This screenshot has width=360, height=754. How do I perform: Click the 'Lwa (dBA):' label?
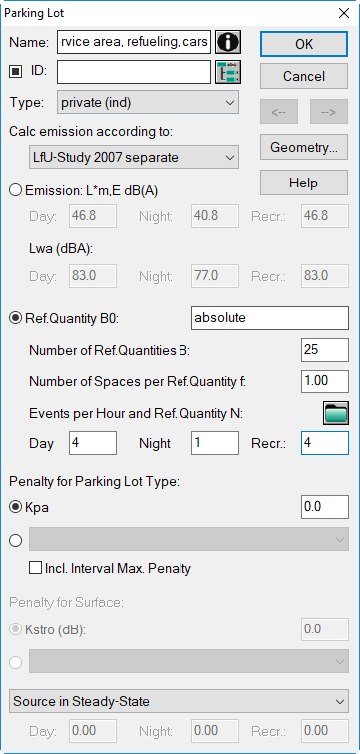click(61, 250)
